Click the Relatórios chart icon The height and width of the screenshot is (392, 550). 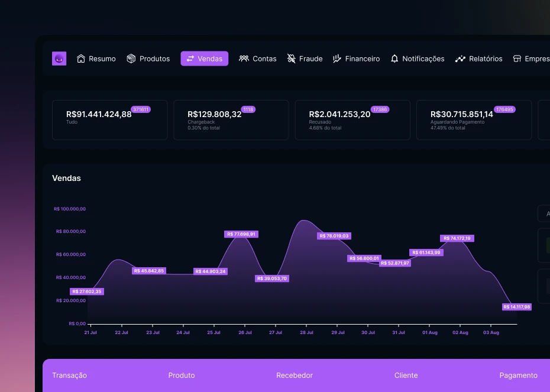coord(460,59)
